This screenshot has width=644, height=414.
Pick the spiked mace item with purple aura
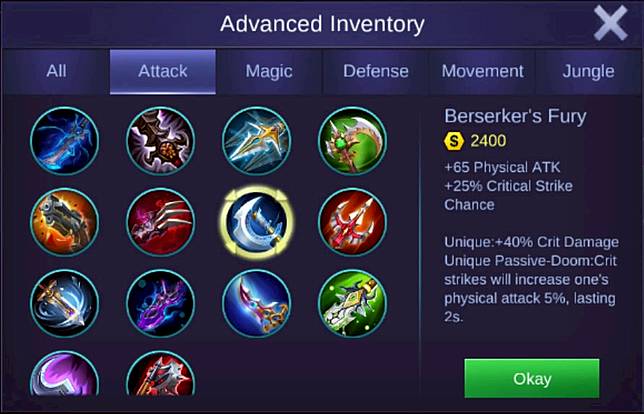pyautogui.click(x=161, y=141)
